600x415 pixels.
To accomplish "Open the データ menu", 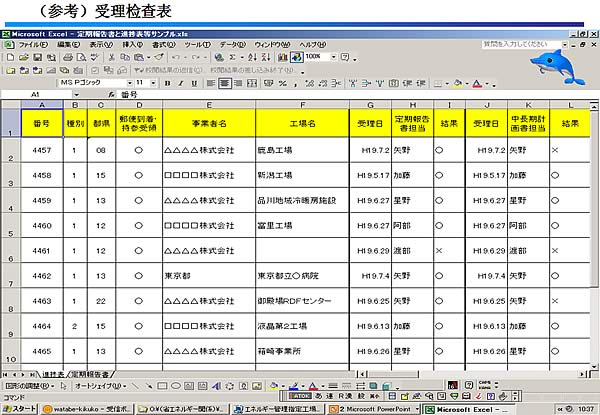I will (x=232, y=45).
